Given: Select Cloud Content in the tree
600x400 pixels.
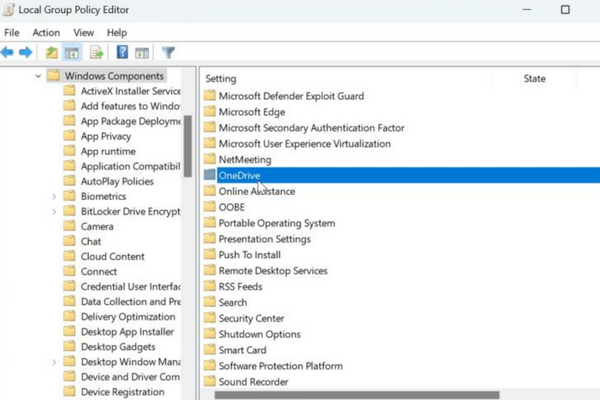Looking at the screenshot, I should tap(112, 256).
